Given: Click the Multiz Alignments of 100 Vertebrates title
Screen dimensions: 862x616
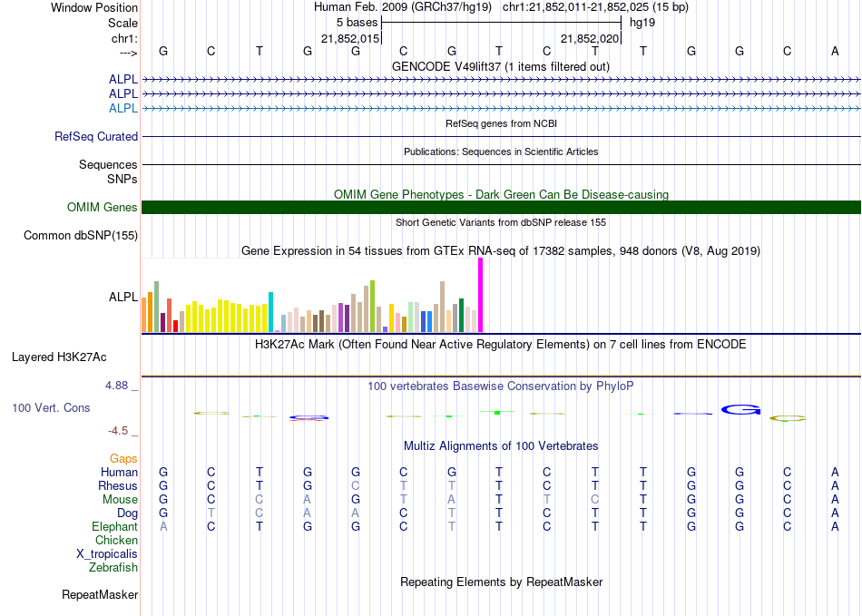Looking at the screenshot, I should click(x=500, y=446).
